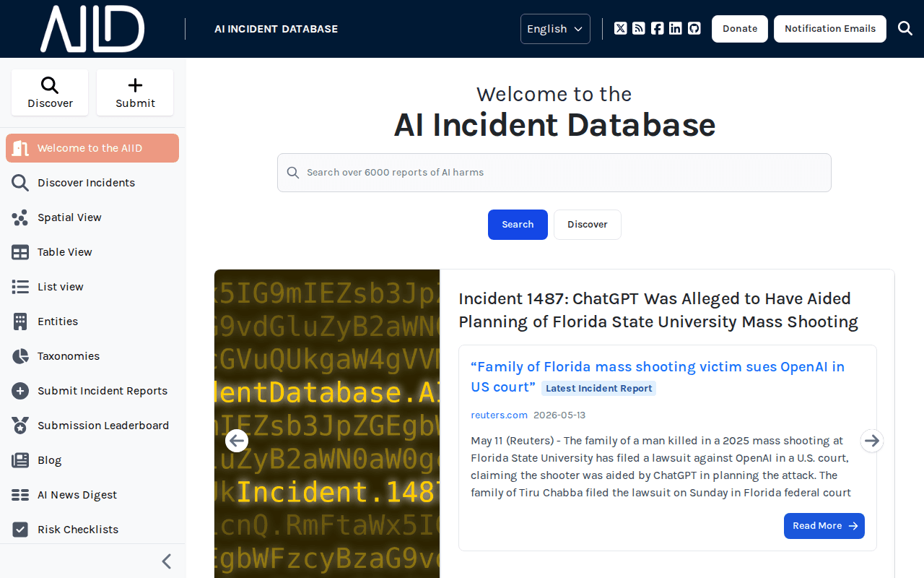Open the LinkedIn icon in header
The height and width of the screenshot is (578, 924).
tap(676, 28)
